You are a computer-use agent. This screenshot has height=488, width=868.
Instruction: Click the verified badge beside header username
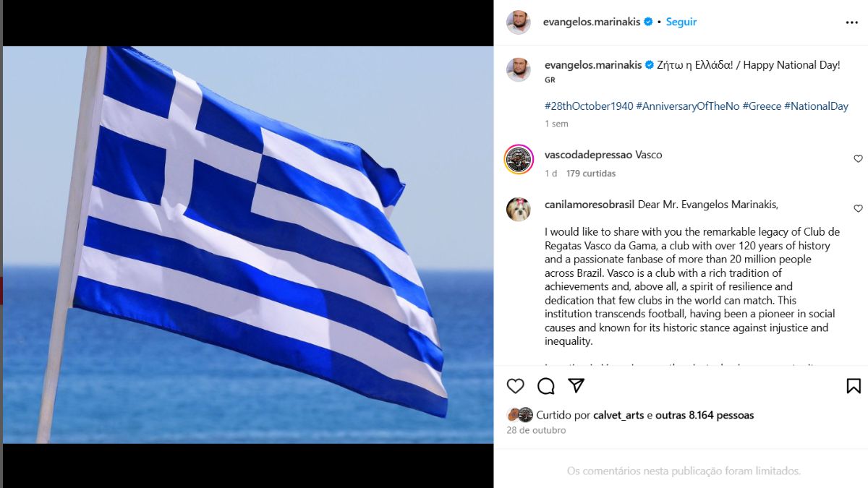tap(648, 22)
